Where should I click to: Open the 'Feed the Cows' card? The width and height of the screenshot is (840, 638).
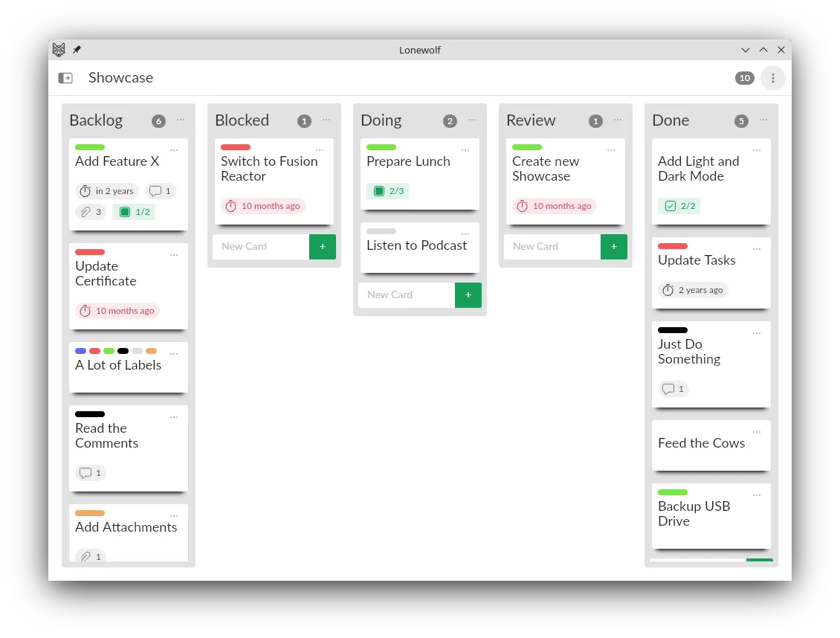pos(711,445)
